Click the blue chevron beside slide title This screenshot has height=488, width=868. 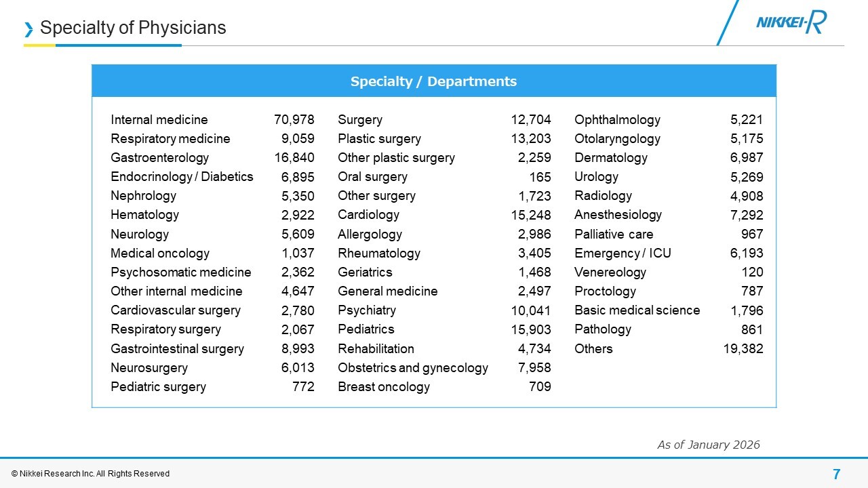(x=28, y=28)
